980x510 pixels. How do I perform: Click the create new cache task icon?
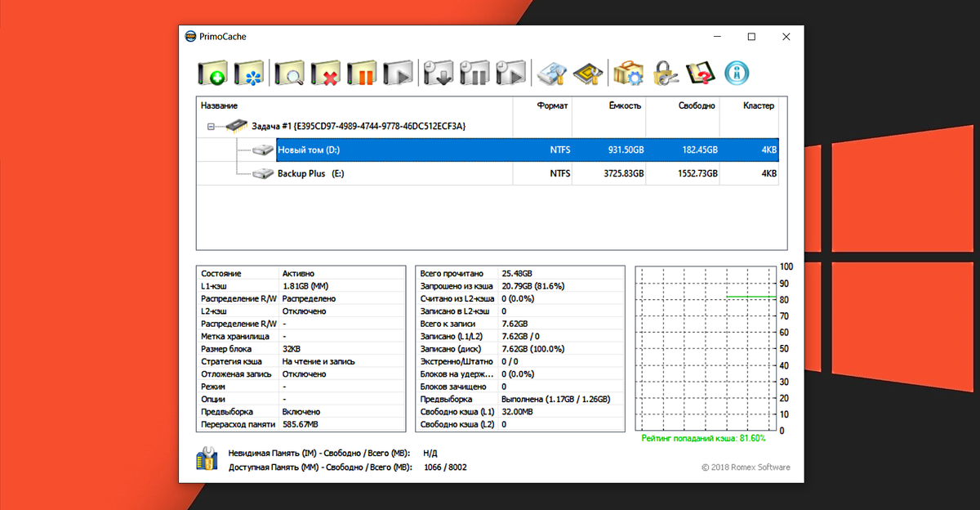212,73
